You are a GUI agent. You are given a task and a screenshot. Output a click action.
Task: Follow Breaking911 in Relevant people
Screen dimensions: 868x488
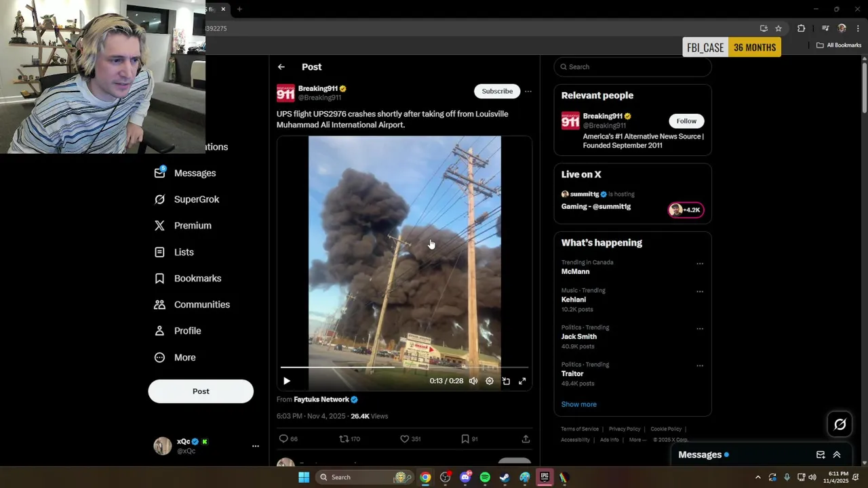(x=686, y=121)
